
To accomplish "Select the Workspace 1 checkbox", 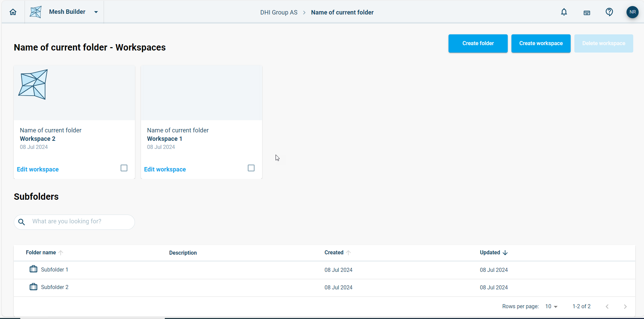I will tap(251, 168).
